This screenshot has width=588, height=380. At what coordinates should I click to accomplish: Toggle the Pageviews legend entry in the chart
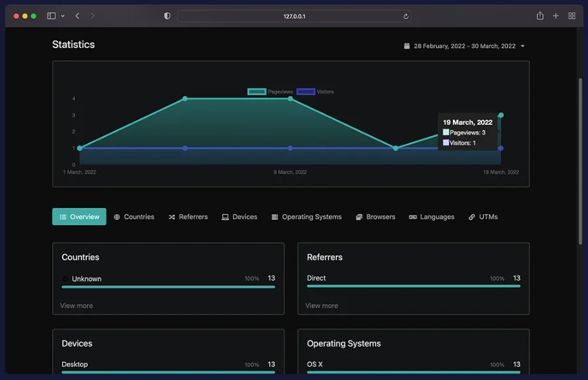tap(270, 92)
